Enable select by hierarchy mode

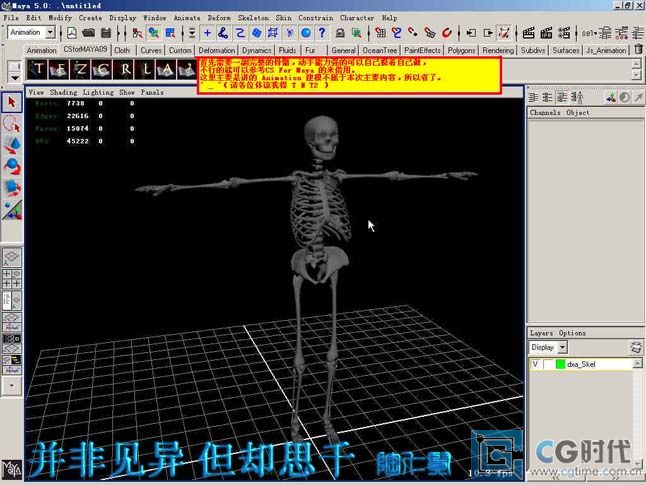click(137, 33)
